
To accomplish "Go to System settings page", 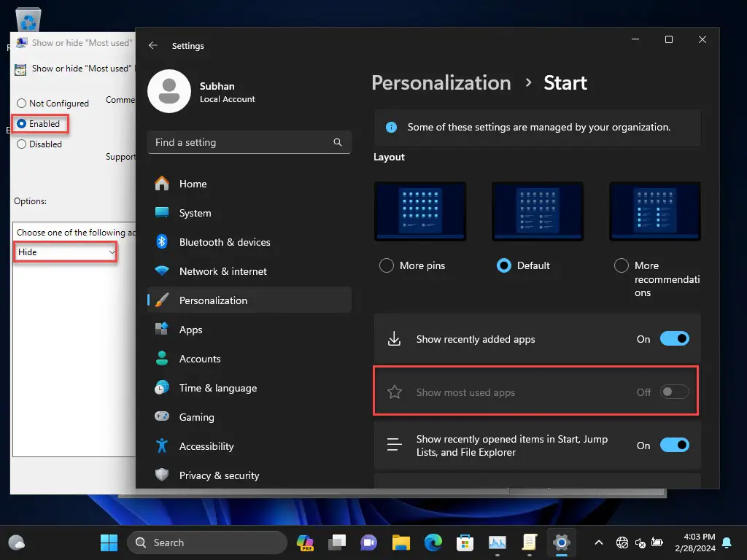I will point(249,213).
